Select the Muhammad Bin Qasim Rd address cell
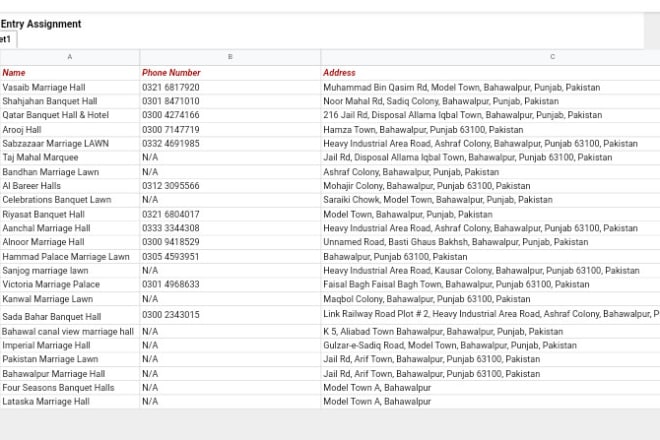The width and height of the screenshot is (660, 440). pos(490,88)
